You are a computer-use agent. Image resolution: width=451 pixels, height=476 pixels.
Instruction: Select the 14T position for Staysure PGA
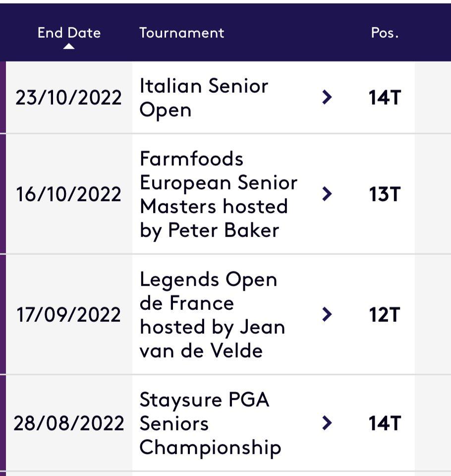click(x=385, y=423)
